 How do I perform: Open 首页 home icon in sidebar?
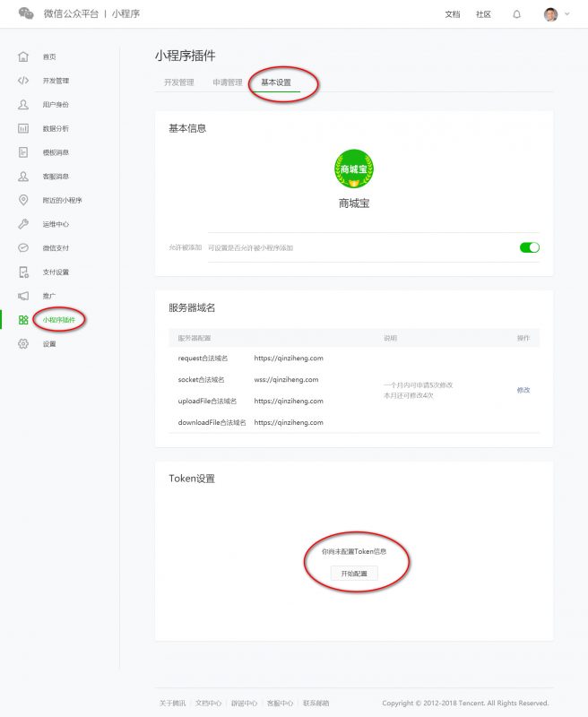point(23,56)
